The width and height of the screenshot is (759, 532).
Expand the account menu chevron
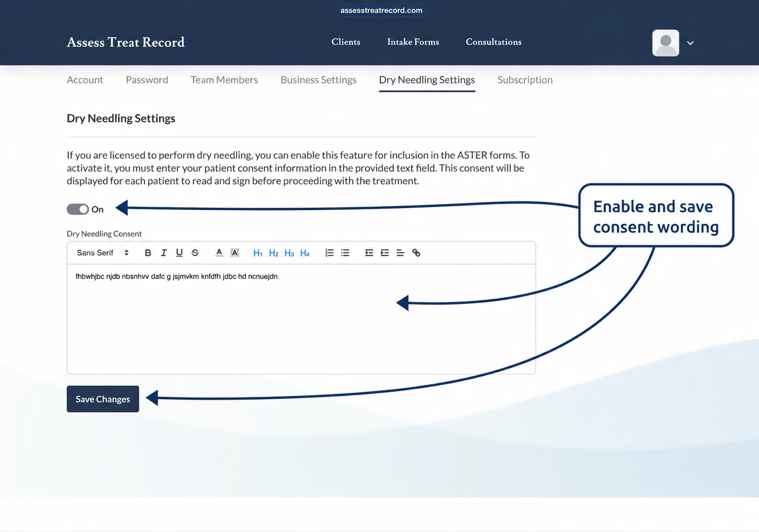[690, 43]
